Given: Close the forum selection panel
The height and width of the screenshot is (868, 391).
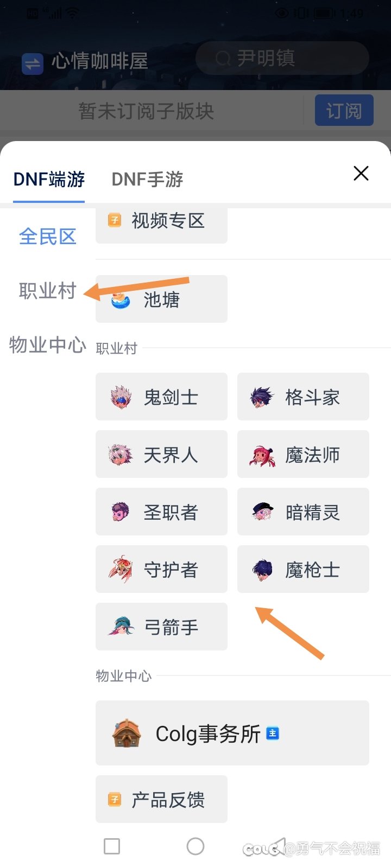Looking at the screenshot, I should (x=361, y=174).
